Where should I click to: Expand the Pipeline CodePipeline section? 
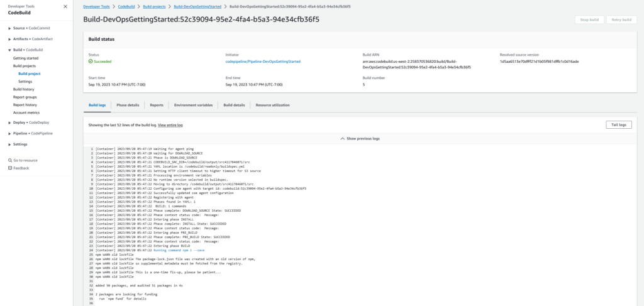coord(9,133)
